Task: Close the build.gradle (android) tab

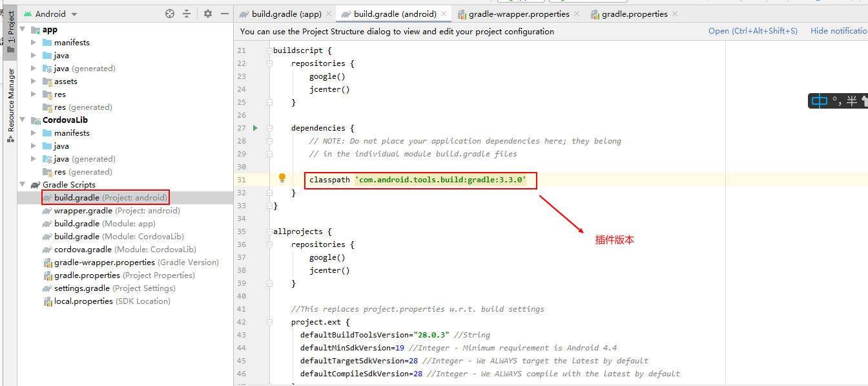Action: coord(445,14)
